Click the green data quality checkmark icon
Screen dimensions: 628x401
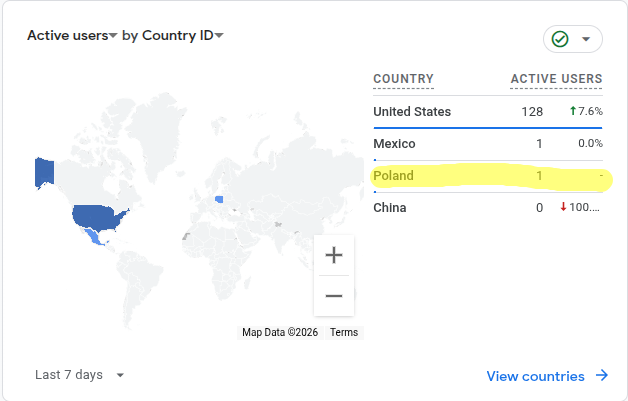click(560, 39)
